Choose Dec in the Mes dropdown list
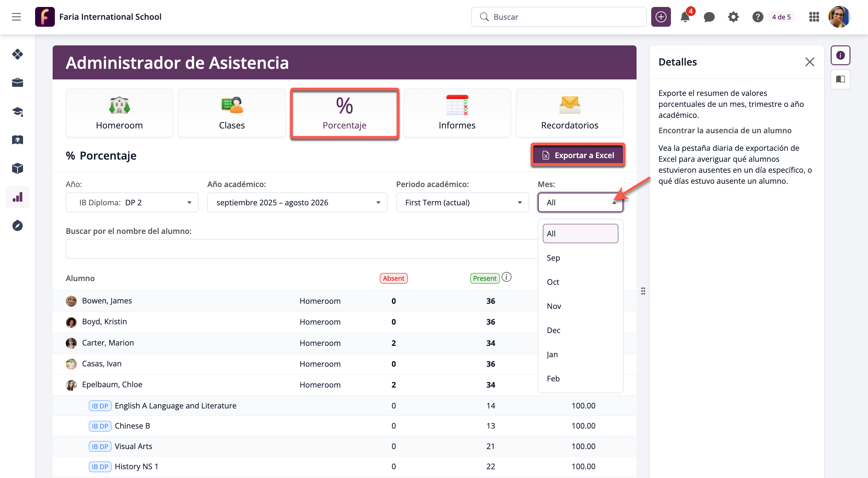Viewport: 868px width, 478px height. (x=554, y=330)
